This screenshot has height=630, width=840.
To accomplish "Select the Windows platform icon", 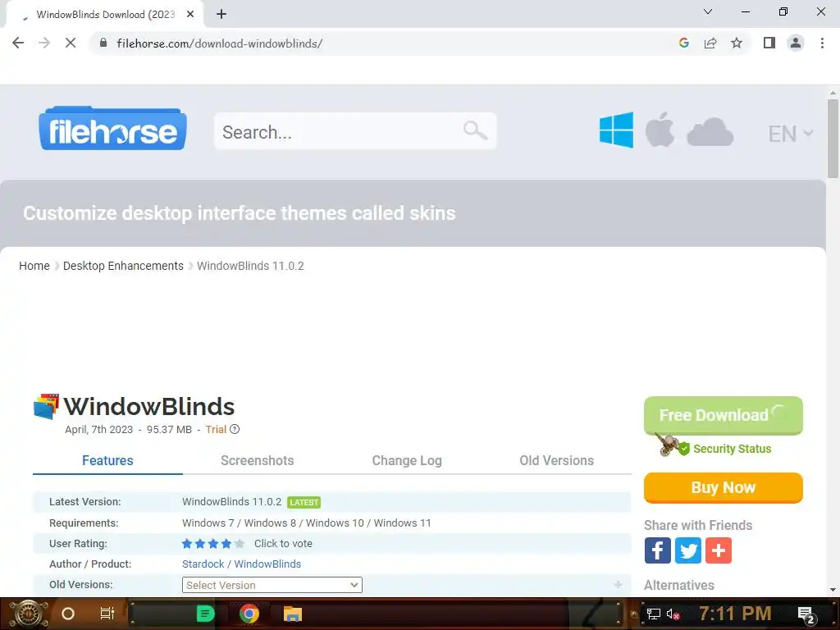I will [x=616, y=130].
